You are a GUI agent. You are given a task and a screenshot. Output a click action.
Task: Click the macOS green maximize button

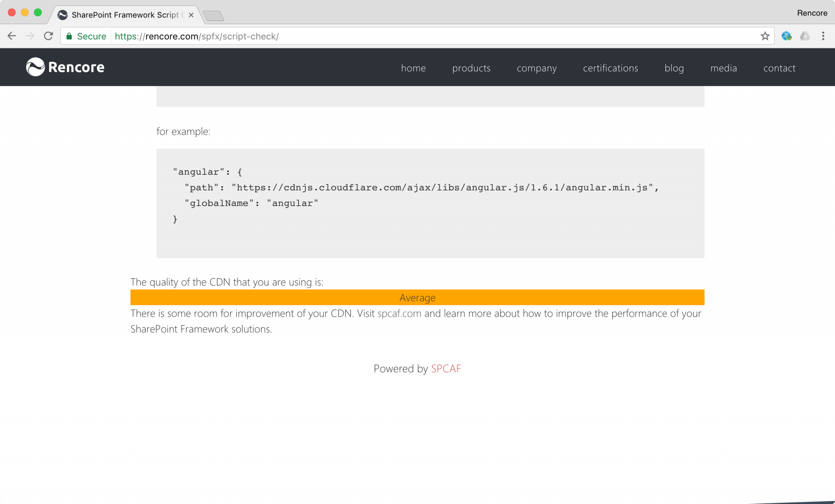(38, 13)
